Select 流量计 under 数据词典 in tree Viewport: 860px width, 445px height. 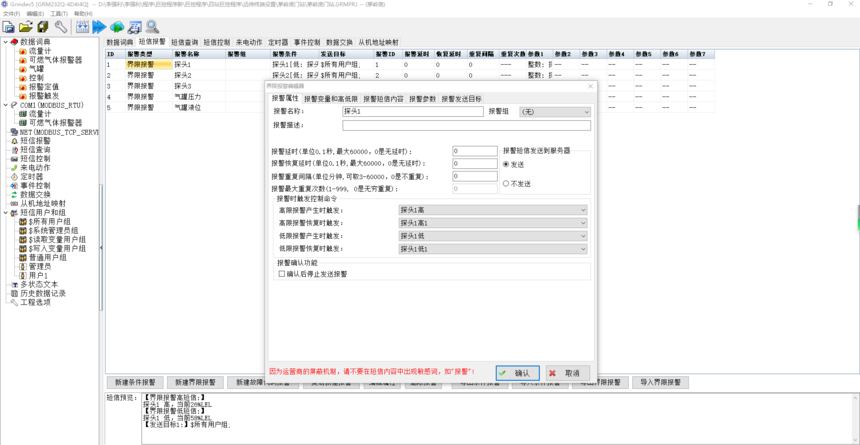point(39,51)
